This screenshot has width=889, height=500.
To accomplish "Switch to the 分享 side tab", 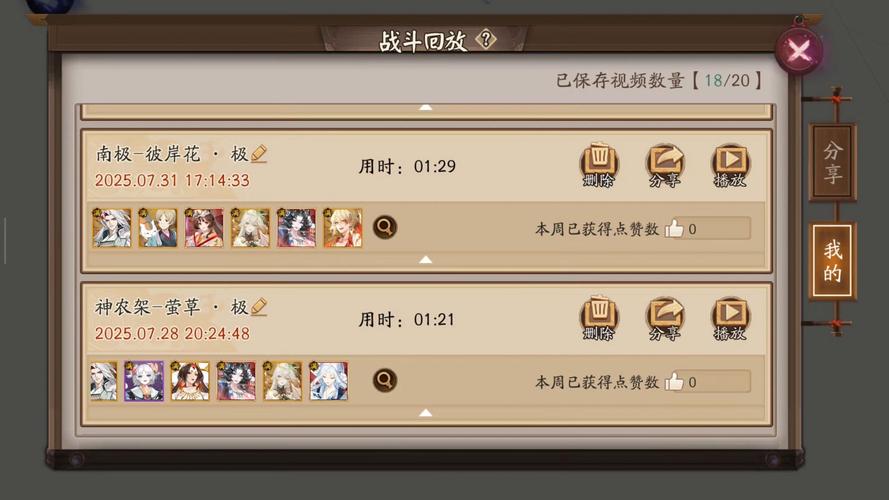I will tap(832, 162).
